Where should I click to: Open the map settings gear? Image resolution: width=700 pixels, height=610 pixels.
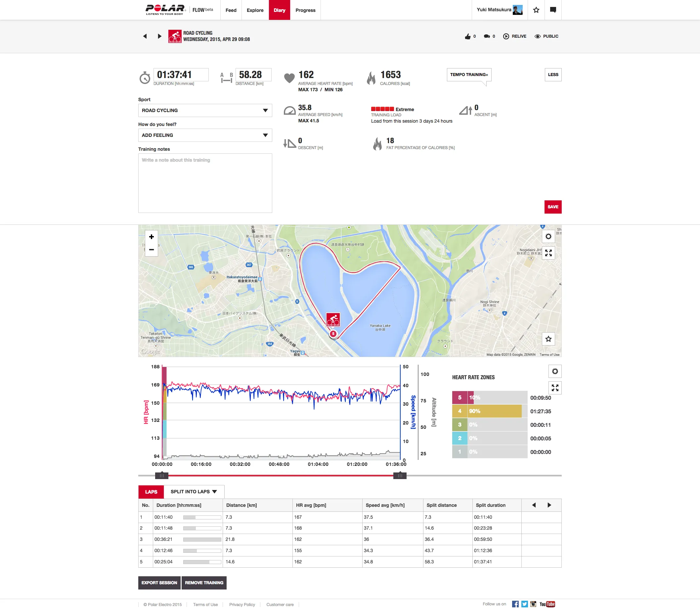[548, 236]
